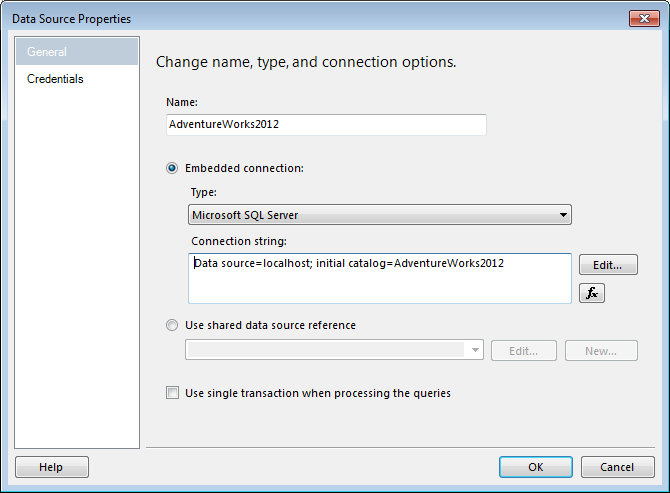Open Help for this dialog

tap(51, 467)
